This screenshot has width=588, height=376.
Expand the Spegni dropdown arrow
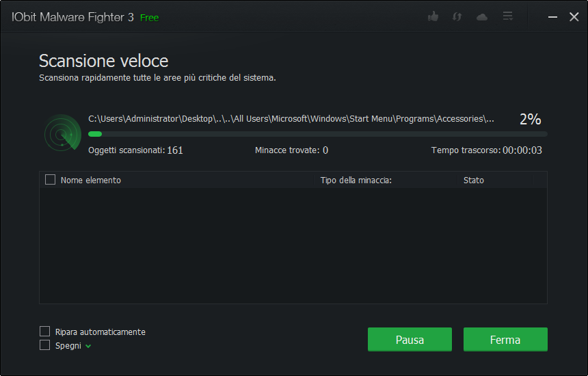click(88, 346)
